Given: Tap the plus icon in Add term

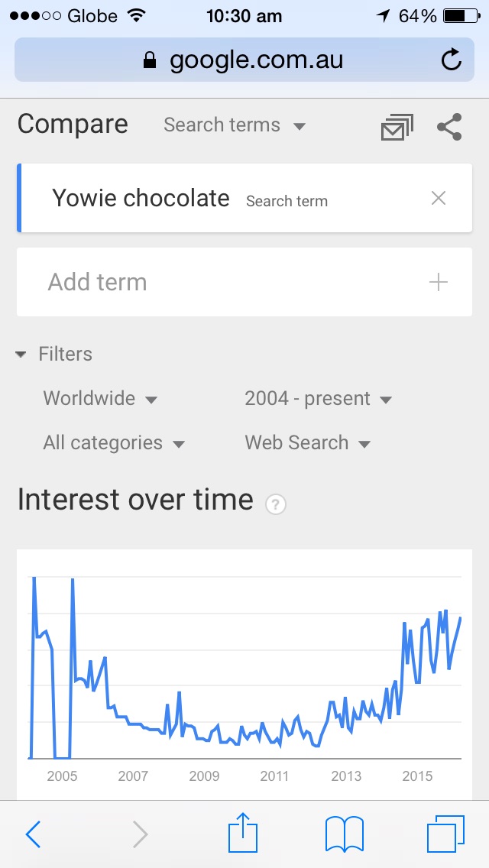Looking at the screenshot, I should coord(438,282).
